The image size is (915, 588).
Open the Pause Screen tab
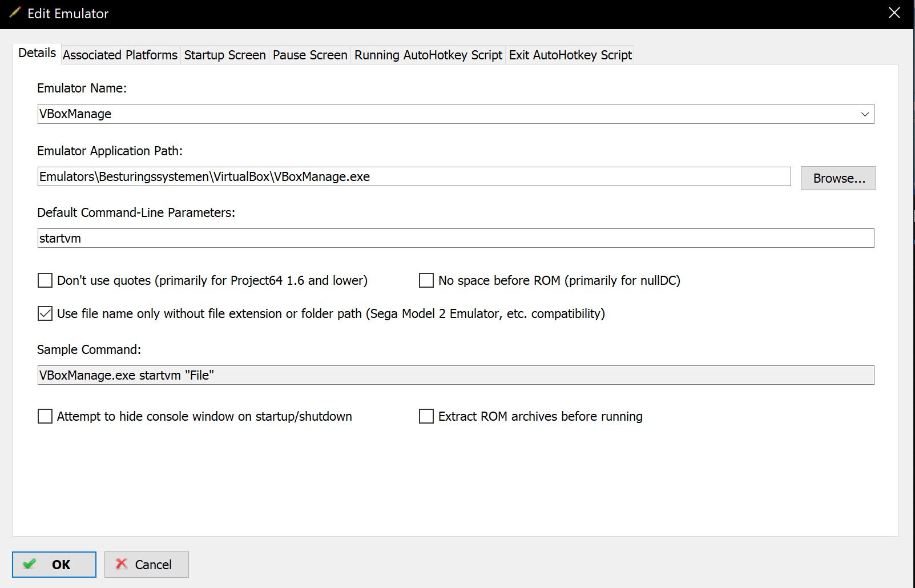310,55
